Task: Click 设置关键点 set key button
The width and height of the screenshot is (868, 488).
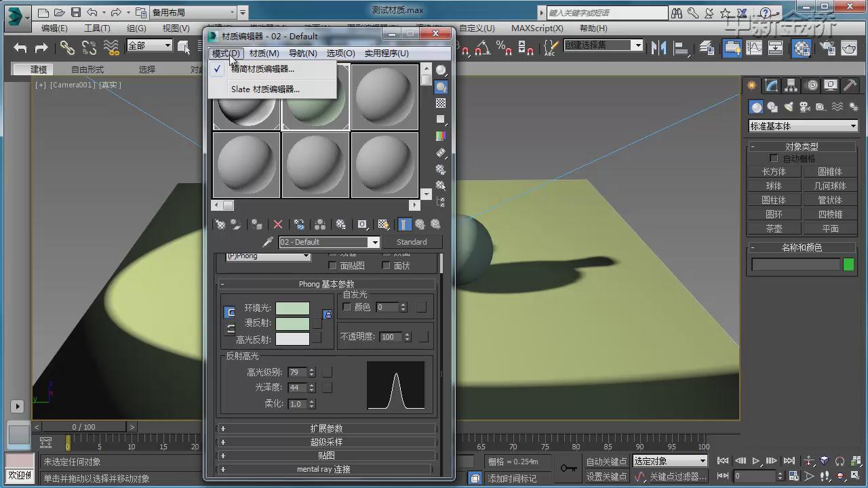Action: pyautogui.click(x=606, y=476)
